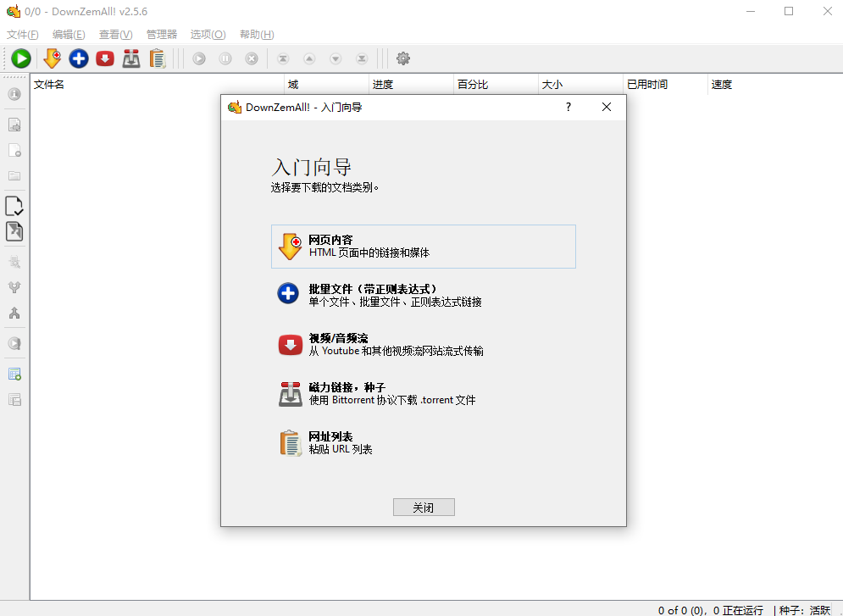The width and height of the screenshot is (843, 616).
Task: Click the move-to-top toolbar icon
Action: [283, 58]
